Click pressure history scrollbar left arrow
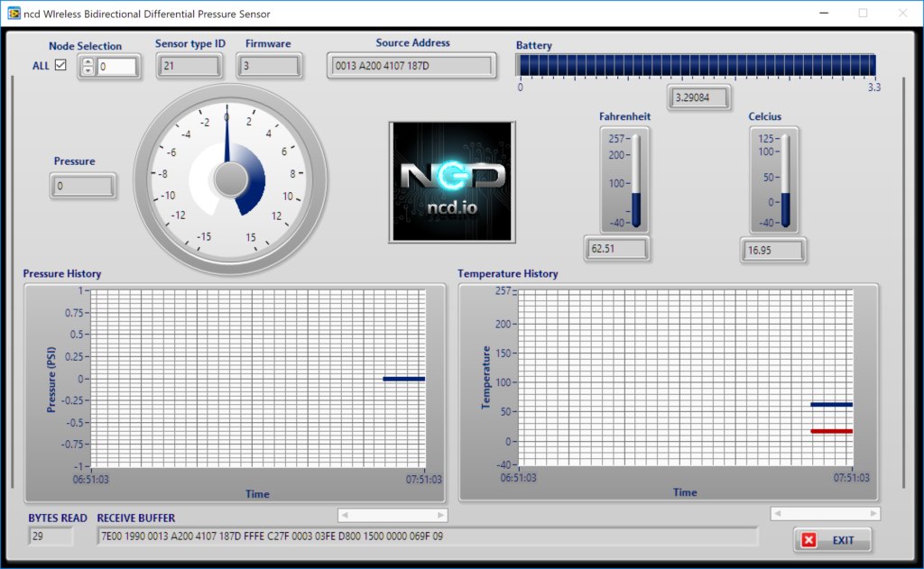This screenshot has height=569, width=924. [x=345, y=516]
